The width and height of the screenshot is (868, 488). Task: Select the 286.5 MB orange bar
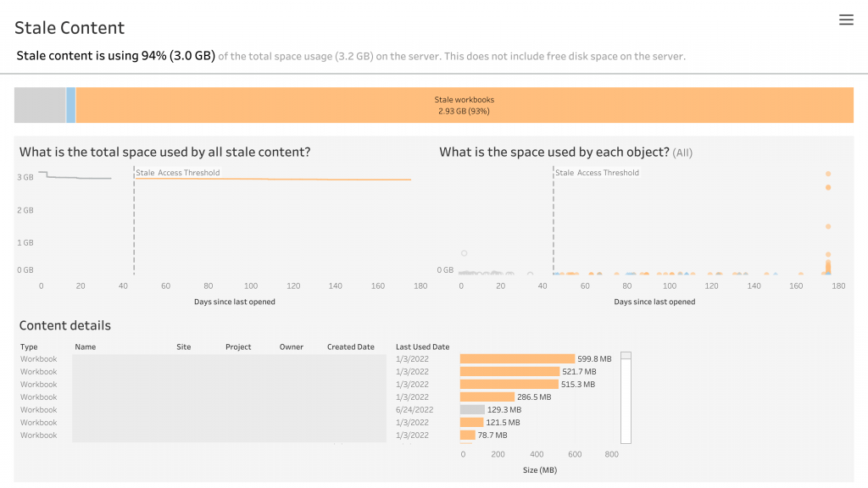[x=487, y=397]
